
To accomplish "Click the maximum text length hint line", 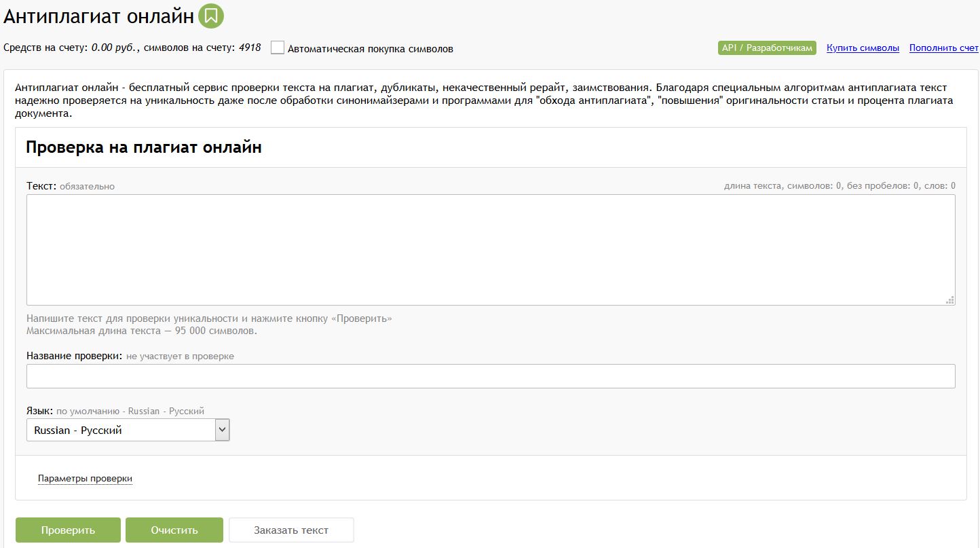I will point(142,331).
